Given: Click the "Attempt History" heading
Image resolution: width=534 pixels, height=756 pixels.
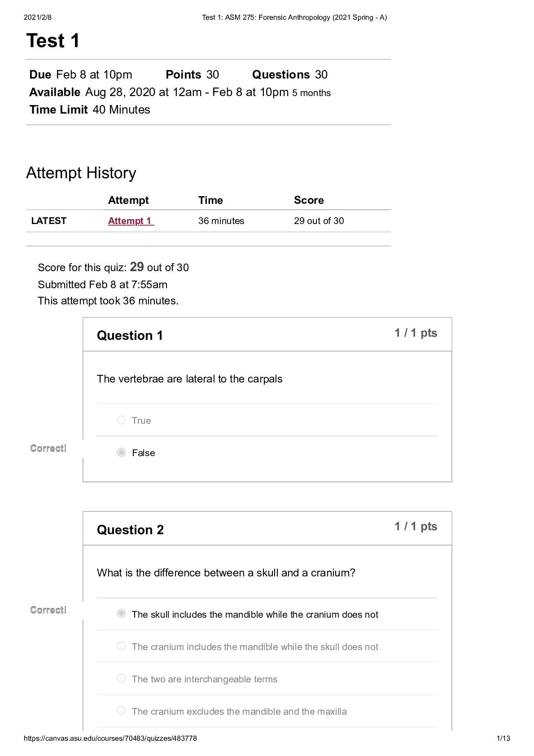Looking at the screenshot, I should click(x=81, y=173).
